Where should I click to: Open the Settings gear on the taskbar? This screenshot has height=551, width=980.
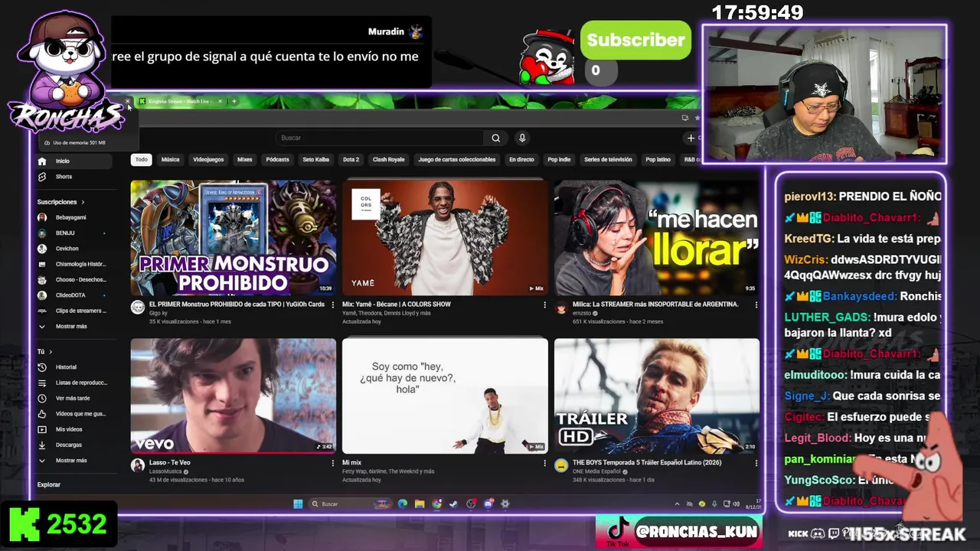(505, 504)
